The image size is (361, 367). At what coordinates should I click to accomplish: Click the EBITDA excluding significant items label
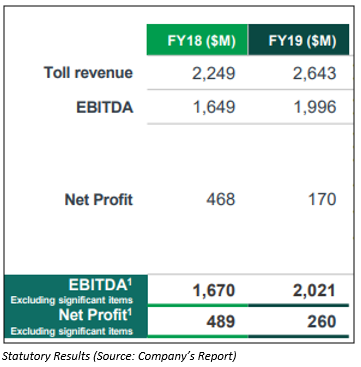coord(72,291)
